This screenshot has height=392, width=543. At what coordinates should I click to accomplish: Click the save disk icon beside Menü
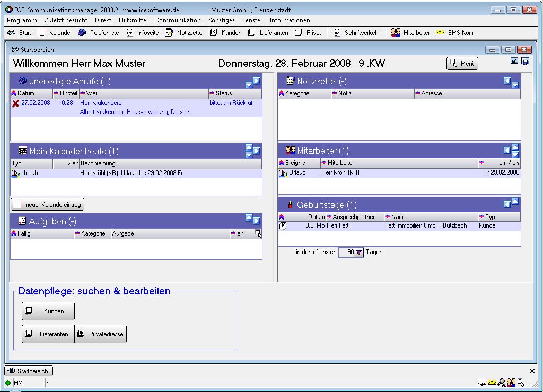pyautogui.click(x=525, y=61)
